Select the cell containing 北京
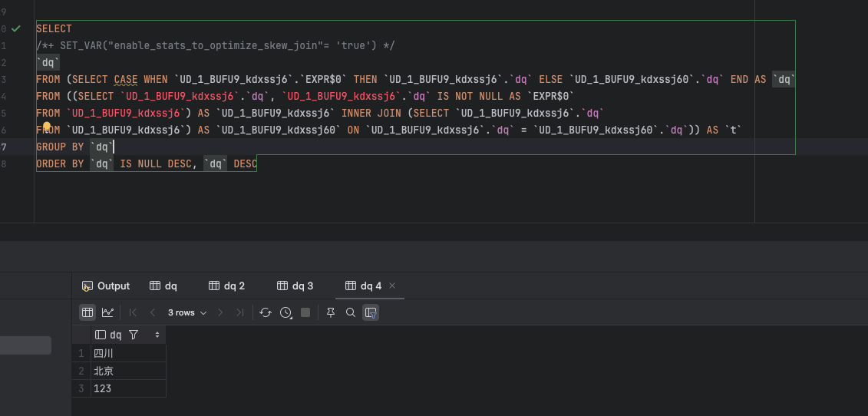 [128, 371]
